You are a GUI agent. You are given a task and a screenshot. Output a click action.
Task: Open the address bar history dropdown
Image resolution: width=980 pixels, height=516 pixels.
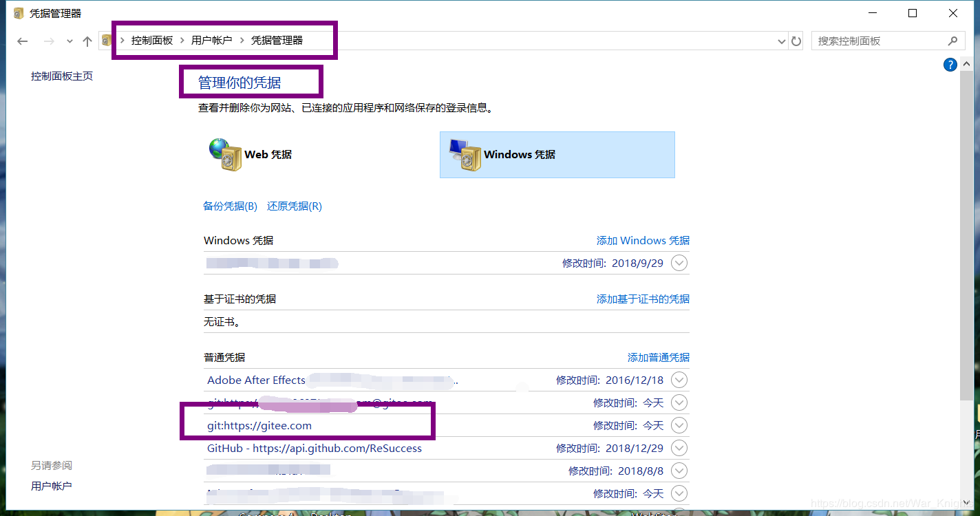point(781,41)
